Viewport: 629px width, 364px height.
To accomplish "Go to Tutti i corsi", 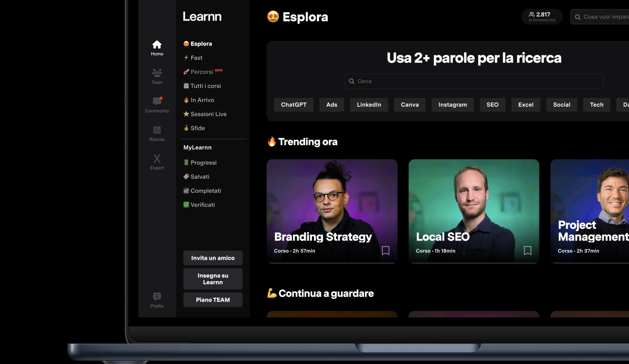I will pos(205,86).
